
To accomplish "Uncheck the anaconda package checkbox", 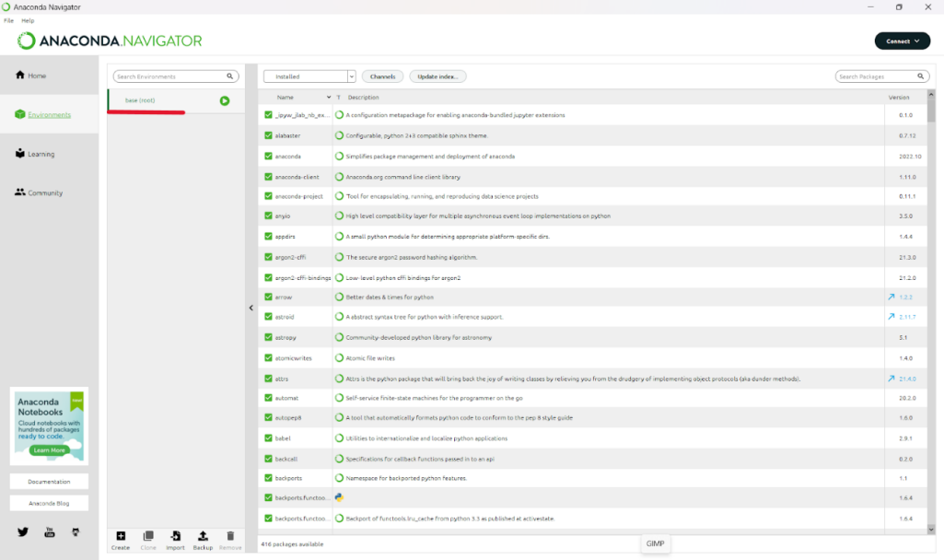I will click(x=269, y=156).
